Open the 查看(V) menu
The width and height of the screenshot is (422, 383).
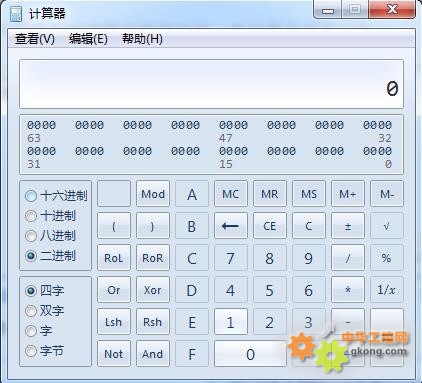pyautogui.click(x=35, y=39)
